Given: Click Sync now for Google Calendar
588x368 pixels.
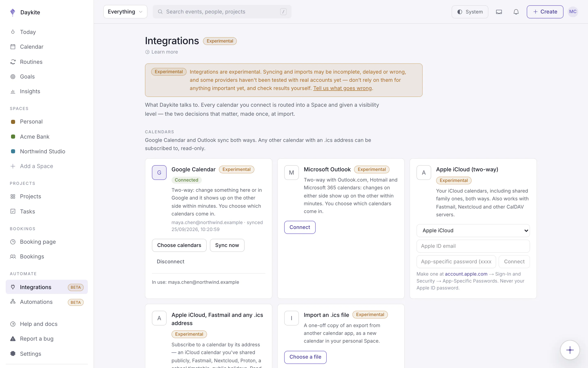Looking at the screenshot, I should pos(227,245).
